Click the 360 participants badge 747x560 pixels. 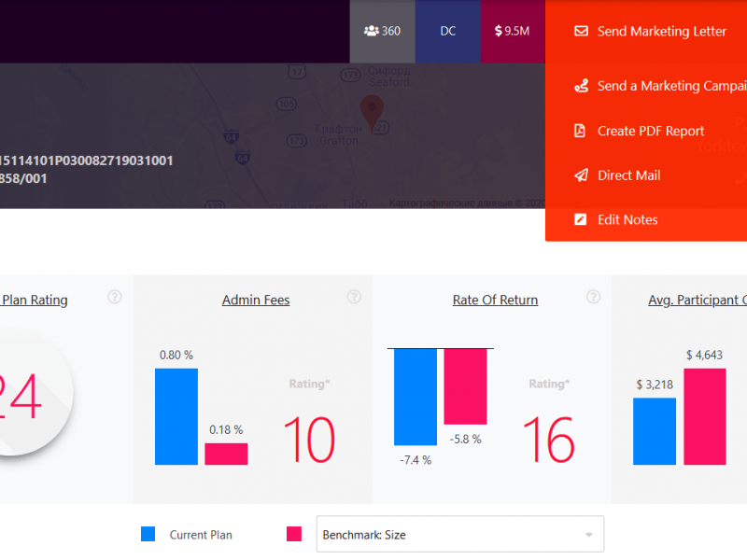tap(382, 31)
